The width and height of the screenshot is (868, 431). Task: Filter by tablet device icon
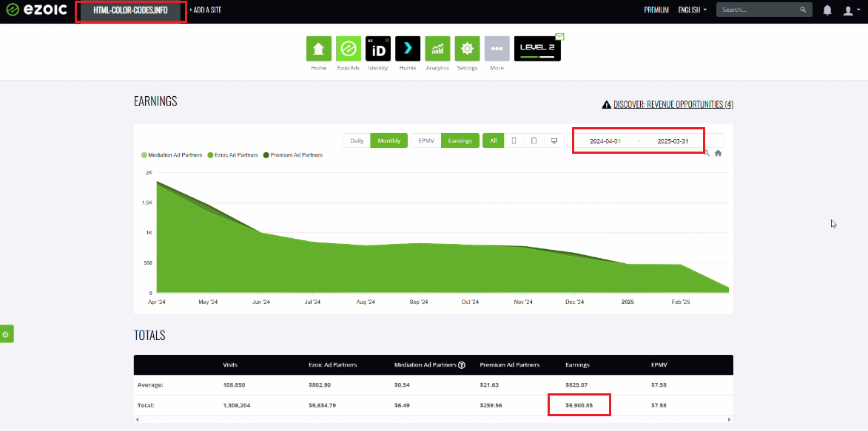click(534, 140)
